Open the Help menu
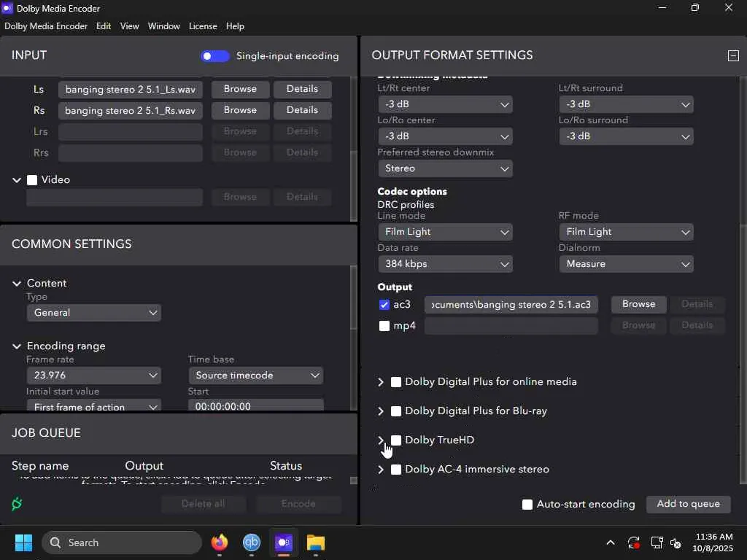This screenshot has width=747, height=560. click(x=235, y=26)
